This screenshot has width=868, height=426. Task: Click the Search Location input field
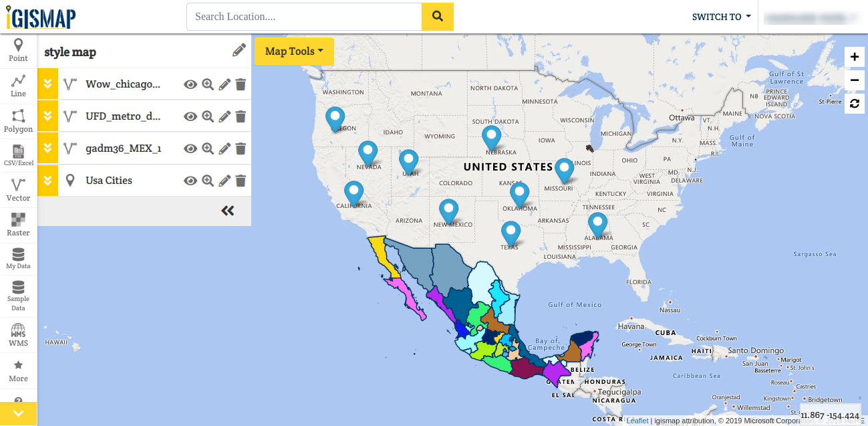[304, 17]
